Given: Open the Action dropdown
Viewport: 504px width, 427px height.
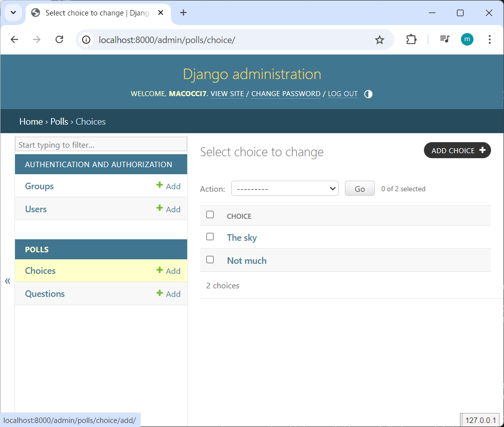Looking at the screenshot, I should click(x=285, y=189).
